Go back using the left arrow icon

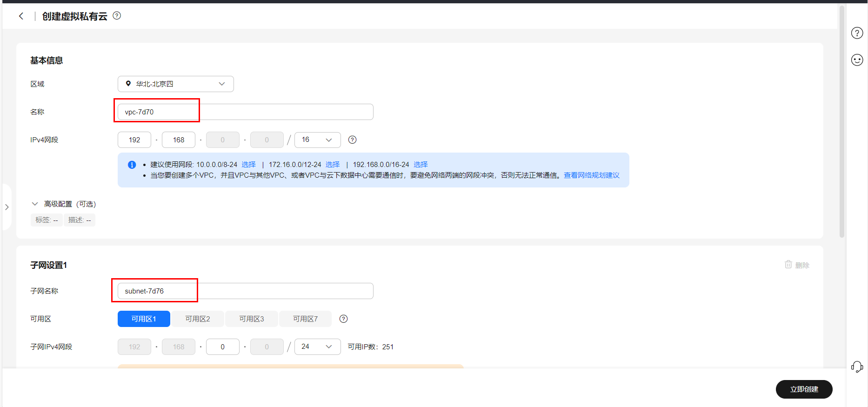point(21,16)
